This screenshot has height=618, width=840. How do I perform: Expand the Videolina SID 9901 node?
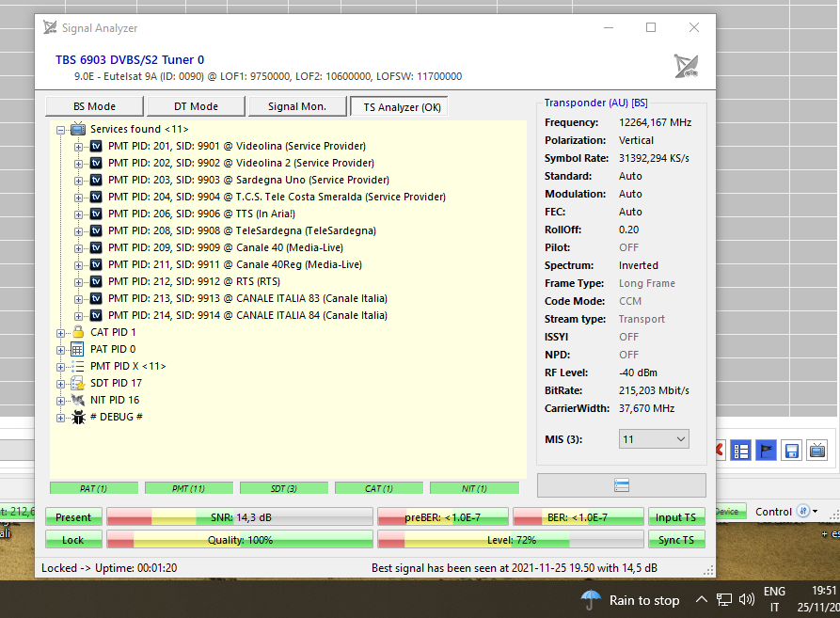78,147
